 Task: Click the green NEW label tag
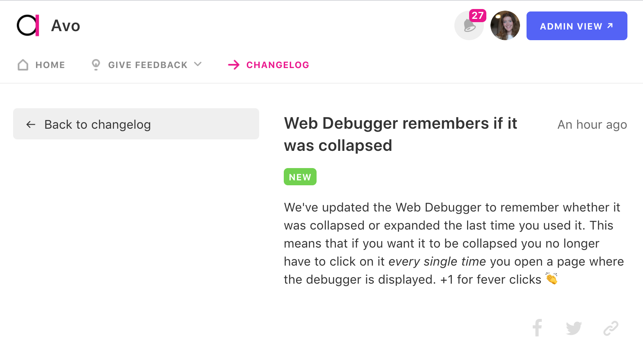click(x=300, y=177)
